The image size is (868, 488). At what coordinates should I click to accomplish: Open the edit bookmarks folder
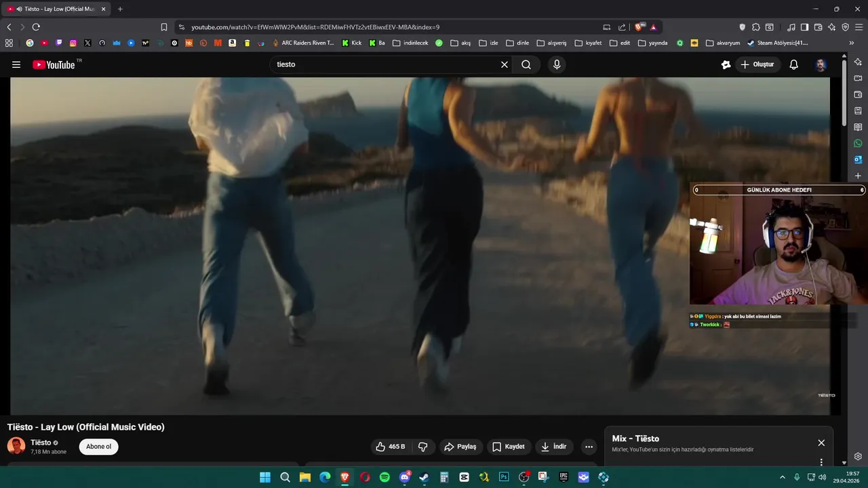(620, 43)
